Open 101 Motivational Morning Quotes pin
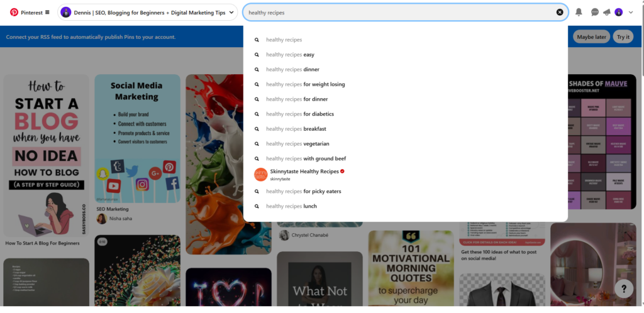This screenshot has width=644, height=313. click(x=411, y=268)
